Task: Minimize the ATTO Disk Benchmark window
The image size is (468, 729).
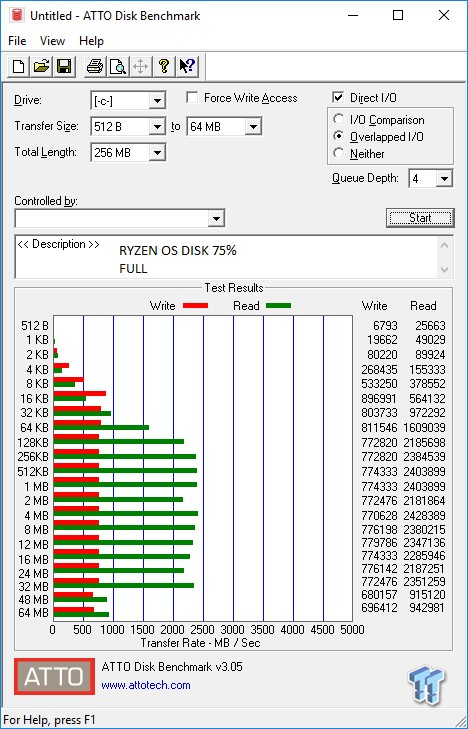Action: coord(354,15)
